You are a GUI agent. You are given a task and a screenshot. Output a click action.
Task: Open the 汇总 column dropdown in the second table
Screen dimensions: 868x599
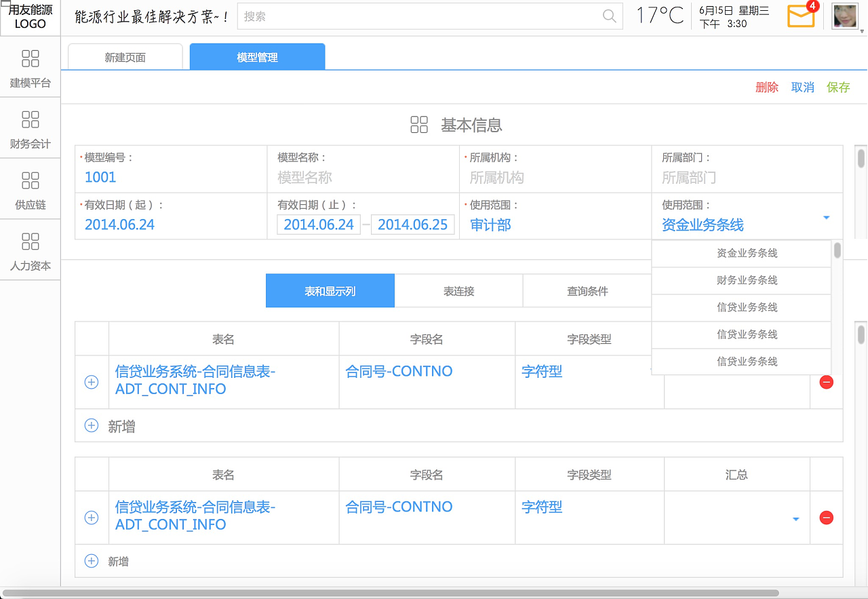pyautogui.click(x=795, y=518)
